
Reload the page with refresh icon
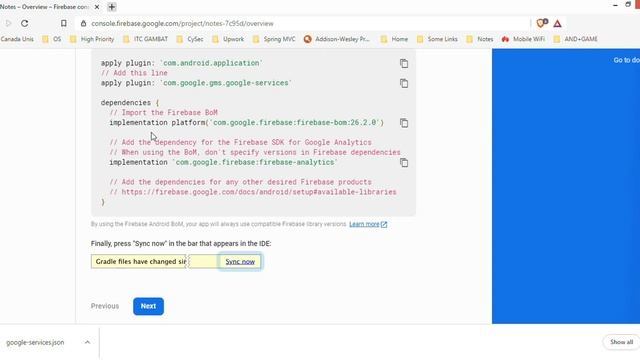click(24, 23)
